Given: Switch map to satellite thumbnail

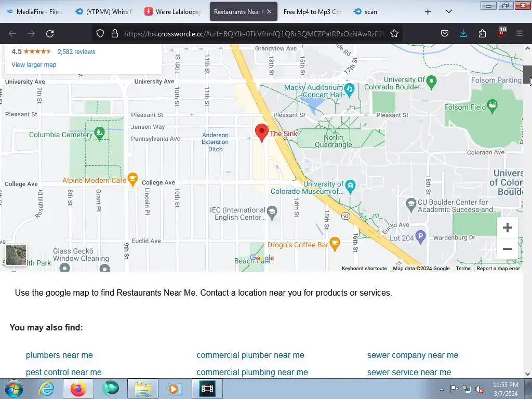Looking at the screenshot, I should click(16, 255).
